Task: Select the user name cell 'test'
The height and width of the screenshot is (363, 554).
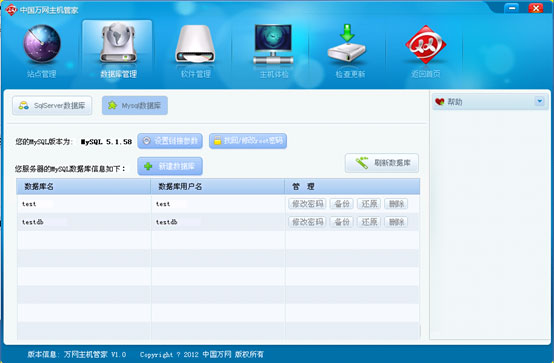Action: click(x=218, y=204)
